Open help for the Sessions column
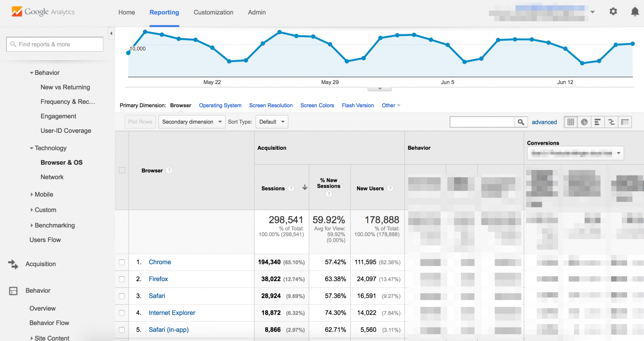 coord(291,188)
